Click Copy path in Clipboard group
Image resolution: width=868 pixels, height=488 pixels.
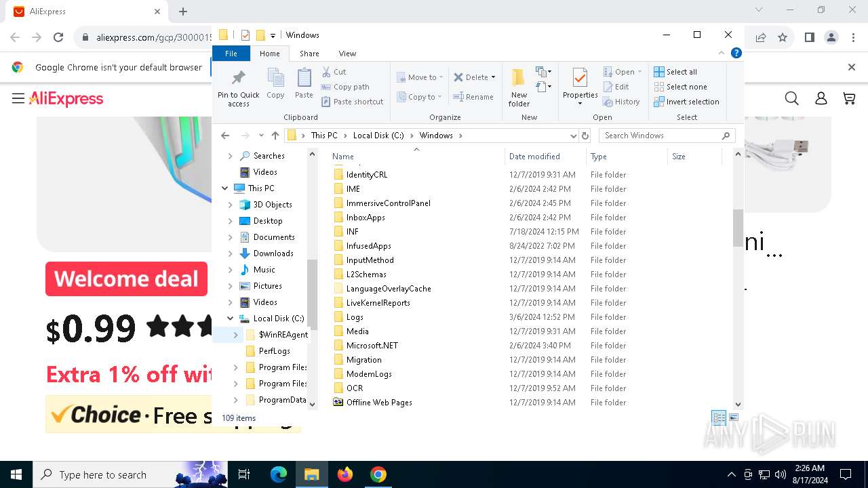coord(345,87)
